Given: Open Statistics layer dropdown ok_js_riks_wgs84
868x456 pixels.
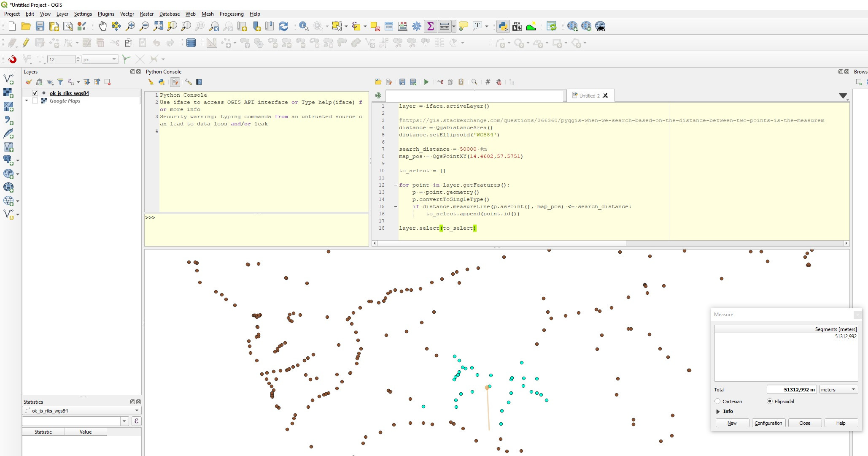Looking at the screenshot, I should click(x=82, y=411).
